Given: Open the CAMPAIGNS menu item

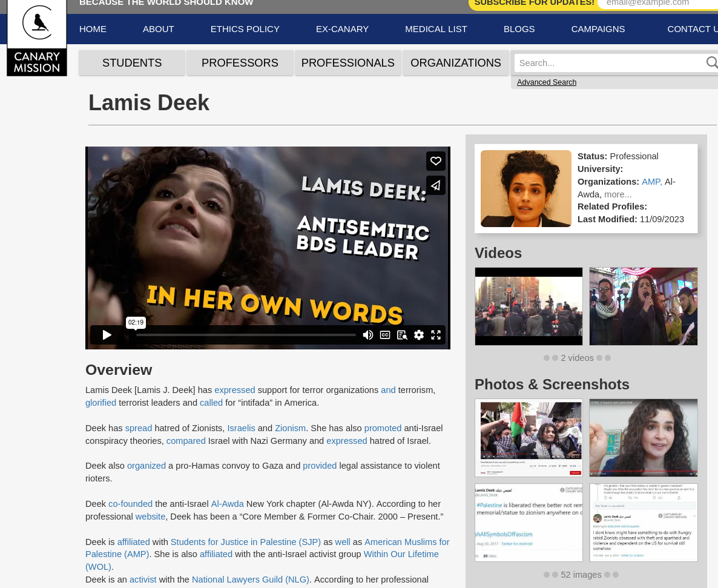Looking at the screenshot, I should pos(598,29).
